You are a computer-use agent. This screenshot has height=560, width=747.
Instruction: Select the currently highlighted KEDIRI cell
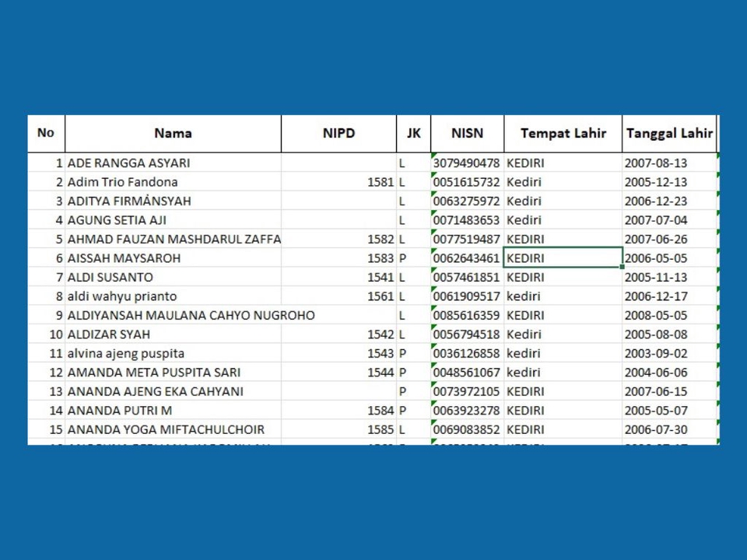pos(560,257)
